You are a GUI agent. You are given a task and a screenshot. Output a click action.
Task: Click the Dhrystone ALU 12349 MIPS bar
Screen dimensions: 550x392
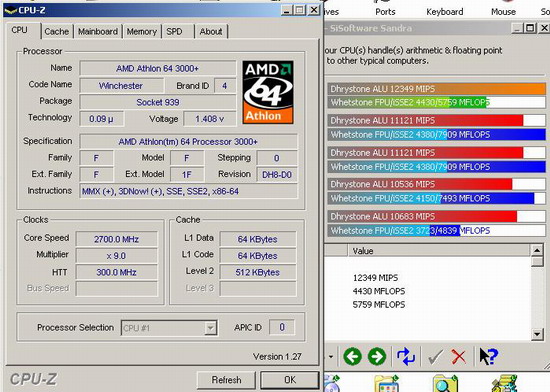(437, 89)
